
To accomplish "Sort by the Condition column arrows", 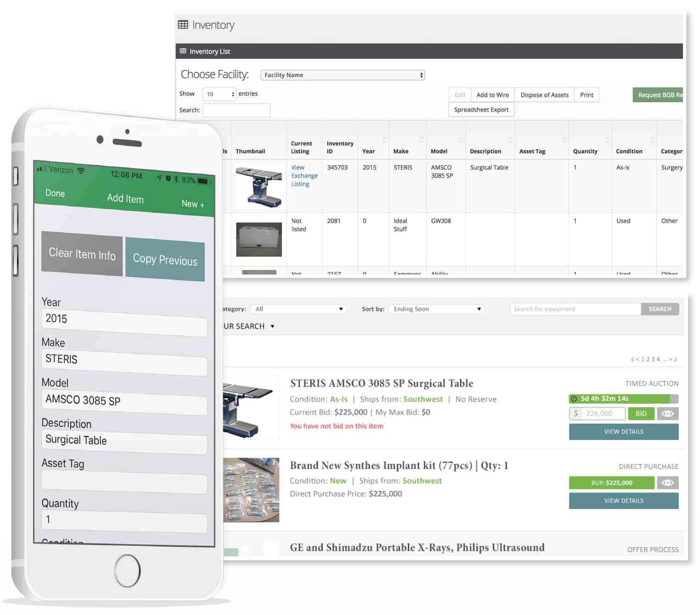I will (x=652, y=139).
